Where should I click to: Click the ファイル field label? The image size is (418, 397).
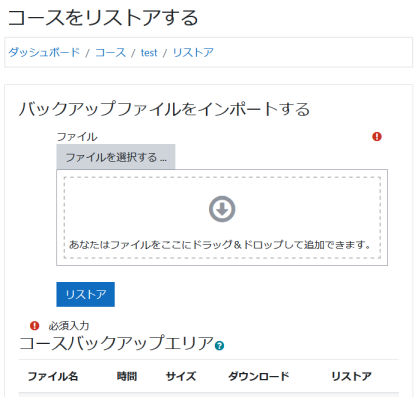pyautogui.click(x=77, y=137)
